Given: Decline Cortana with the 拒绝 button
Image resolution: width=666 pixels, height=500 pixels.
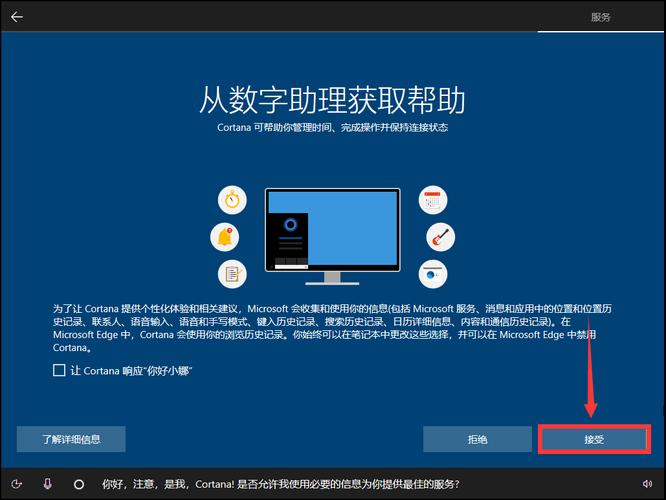Looking at the screenshot, I should point(477,439).
